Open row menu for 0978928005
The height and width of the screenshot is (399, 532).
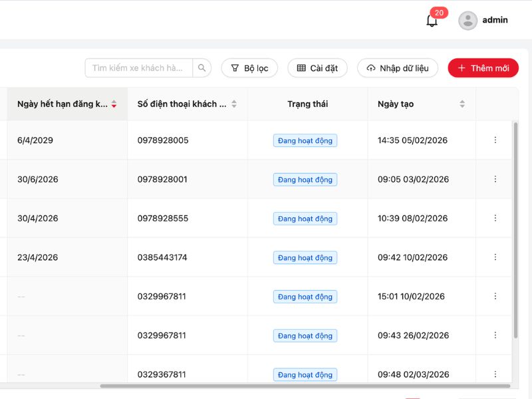coord(495,140)
